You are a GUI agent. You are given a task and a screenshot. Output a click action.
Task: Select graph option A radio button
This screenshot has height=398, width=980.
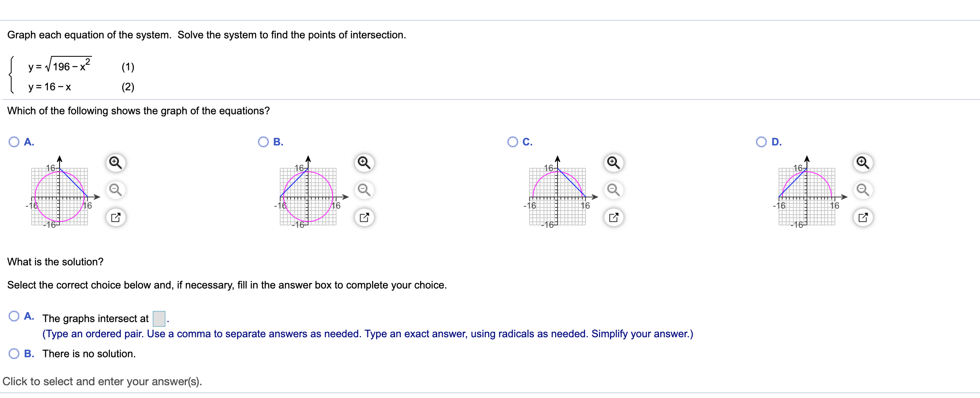coord(14,142)
